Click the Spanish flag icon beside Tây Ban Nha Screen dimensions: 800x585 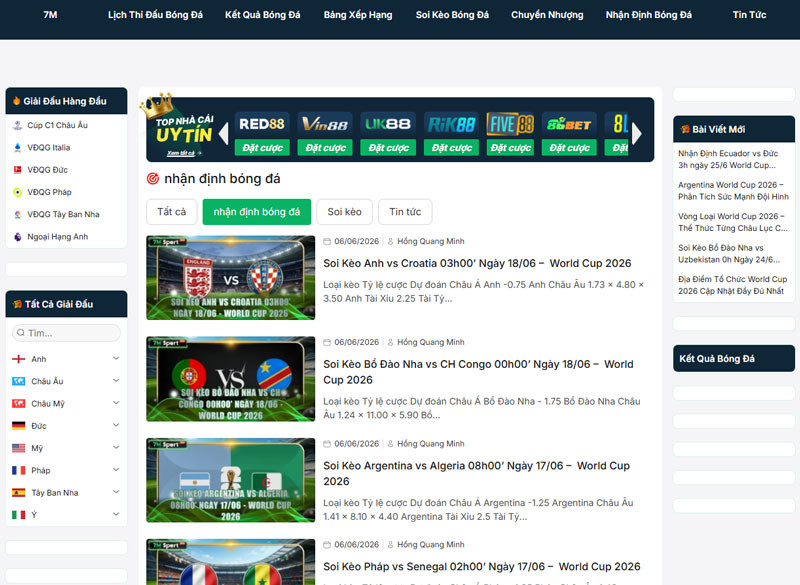click(x=18, y=493)
